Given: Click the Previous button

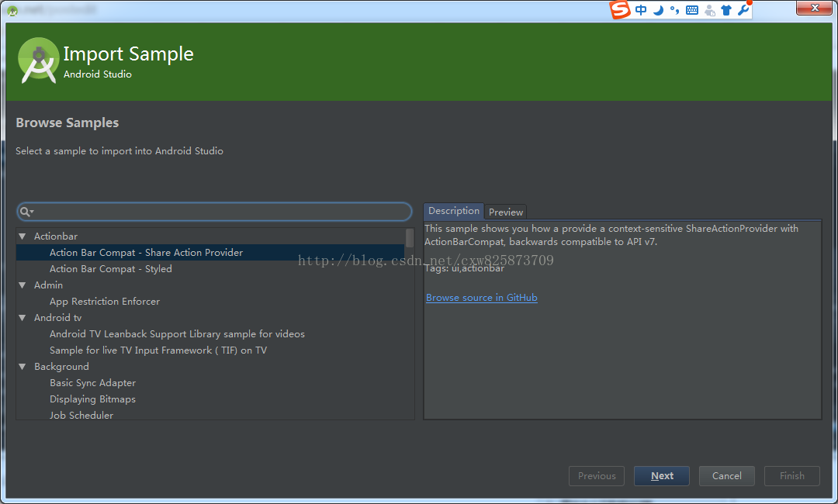Looking at the screenshot, I should tap(597, 476).
